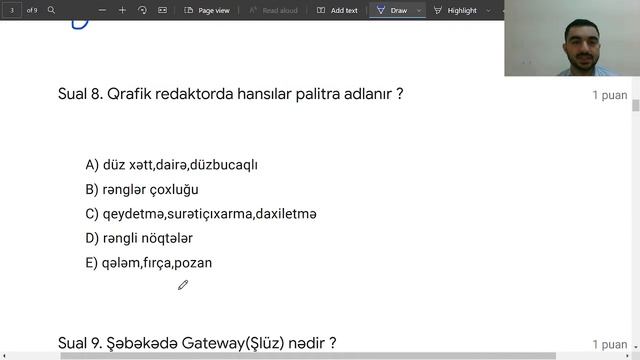Click the Read aloud button
This screenshot has height=360, width=640.
click(273, 10)
